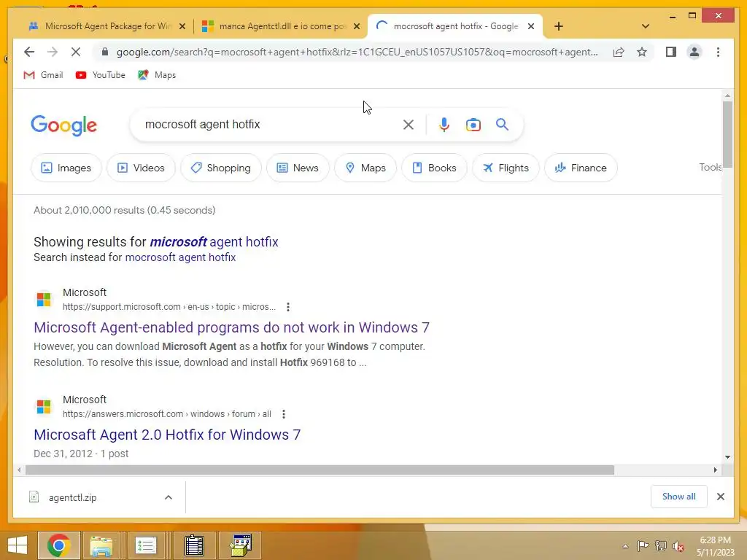Open the Chrome profile avatar

(694, 52)
